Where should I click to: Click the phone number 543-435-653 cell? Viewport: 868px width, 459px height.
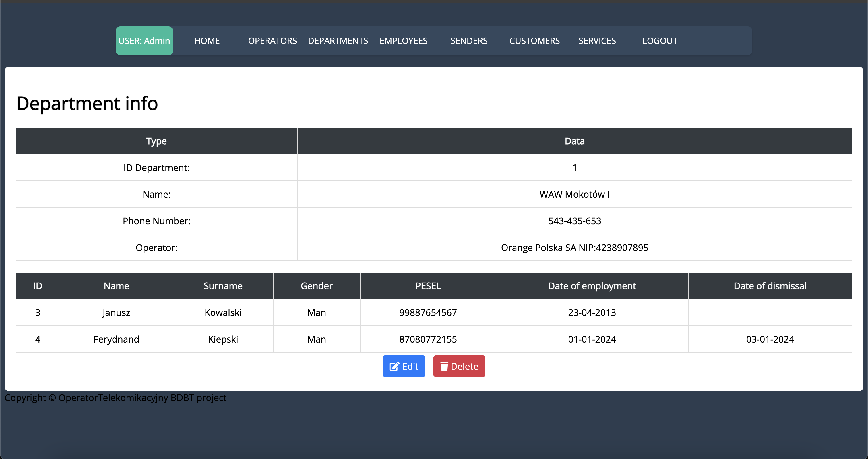coord(574,221)
